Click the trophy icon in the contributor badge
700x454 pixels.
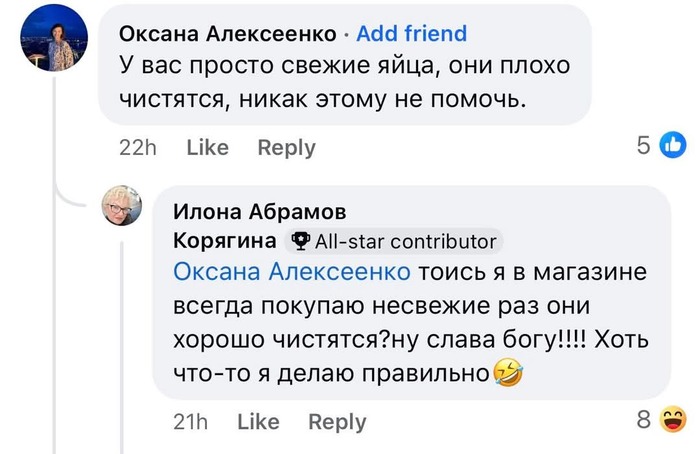tap(299, 241)
